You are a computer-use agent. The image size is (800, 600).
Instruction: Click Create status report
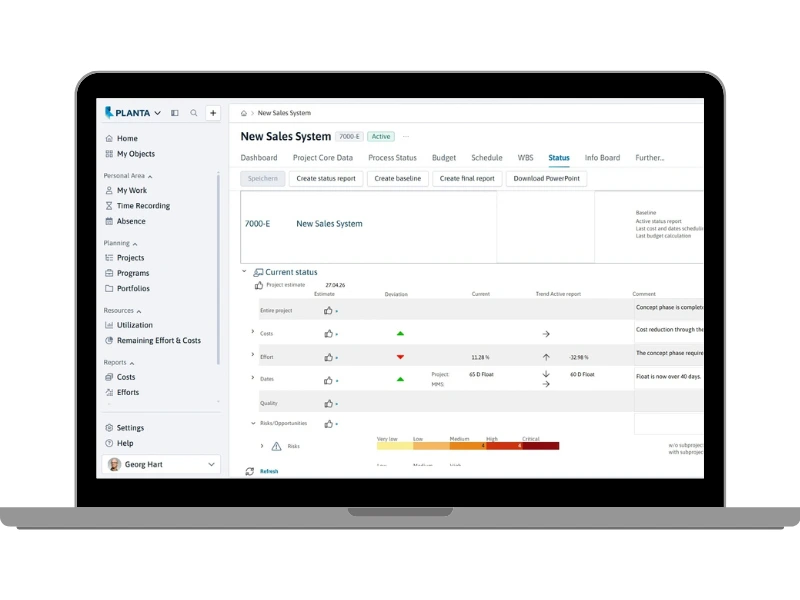(326, 179)
